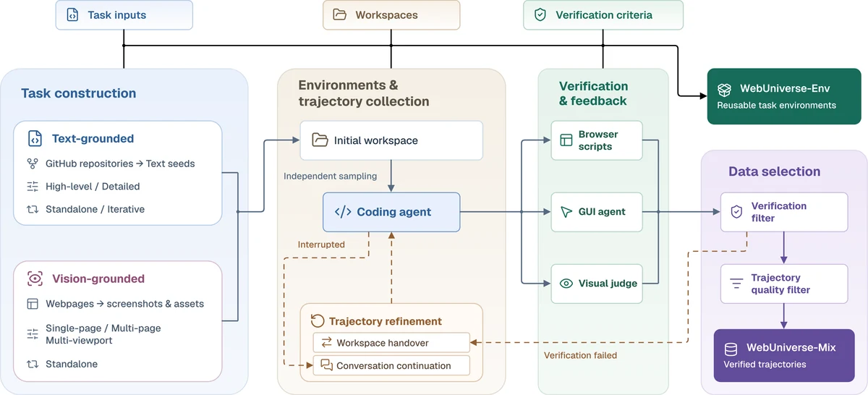Click the Task construction heading
Viewport: 868px width, 395px height.
[x=78, y=93]
